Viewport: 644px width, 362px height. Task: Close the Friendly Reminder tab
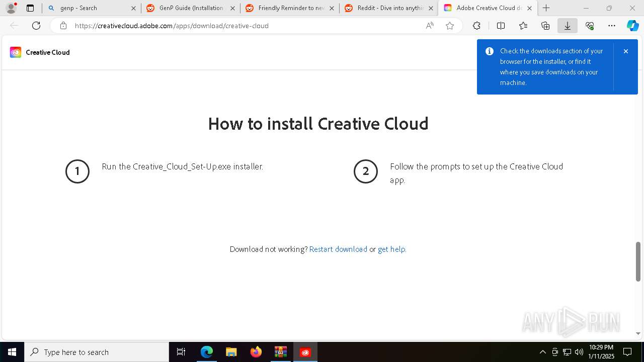[332, 8]
